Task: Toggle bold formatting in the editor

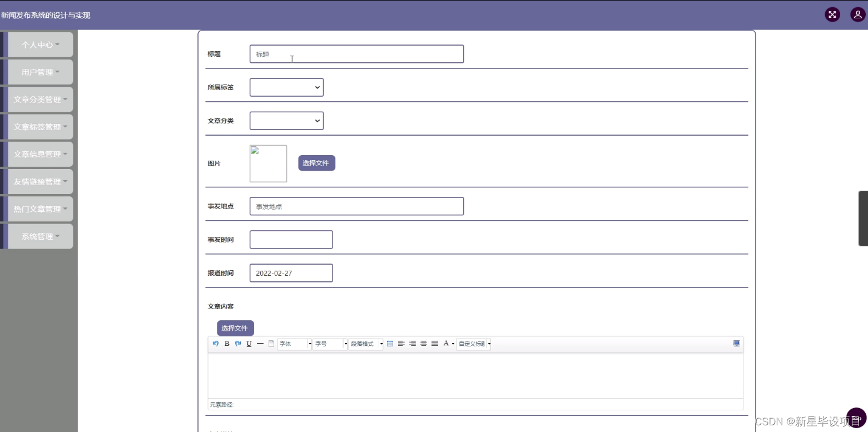Action: [x=227, y=344]
